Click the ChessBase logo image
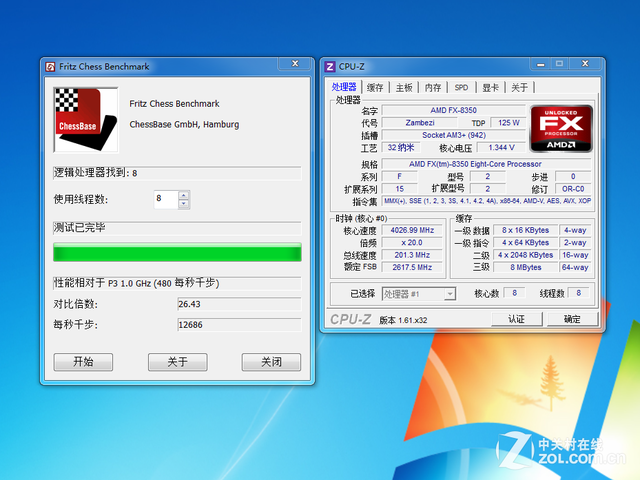The width and height of the screenshot is (640, 480). [86, 120]
